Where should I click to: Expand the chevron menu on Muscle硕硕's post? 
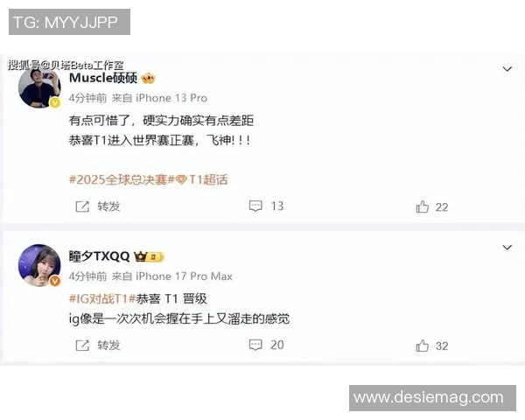point(507,69)
